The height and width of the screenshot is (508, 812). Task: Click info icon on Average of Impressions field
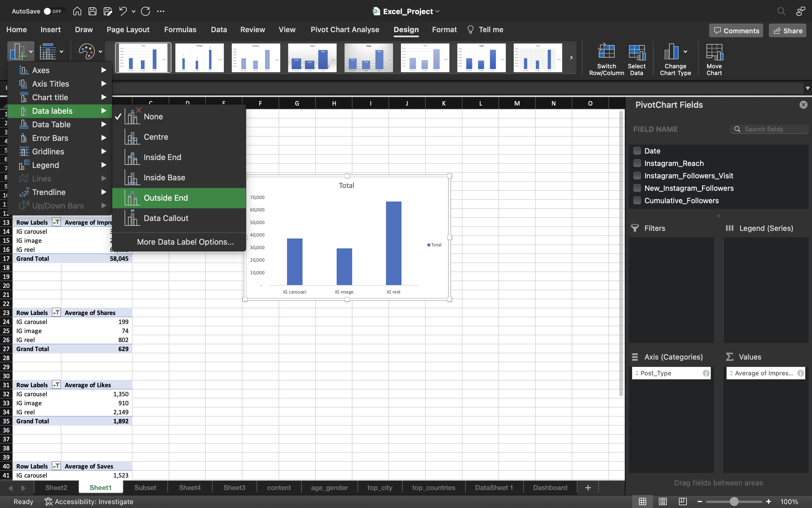pyautogui.click(x=800, y=373)
